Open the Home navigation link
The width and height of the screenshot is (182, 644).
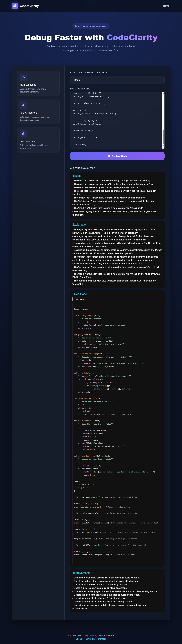click(x=166, y=6)
